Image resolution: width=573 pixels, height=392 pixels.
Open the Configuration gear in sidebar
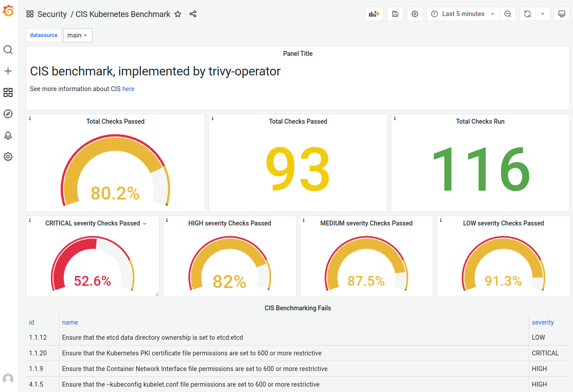[8, 157]
